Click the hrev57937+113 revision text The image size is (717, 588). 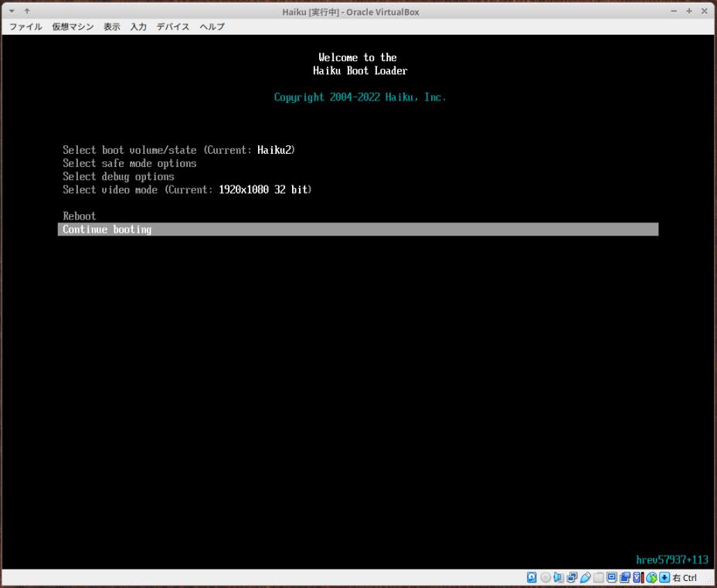(671, 559)
